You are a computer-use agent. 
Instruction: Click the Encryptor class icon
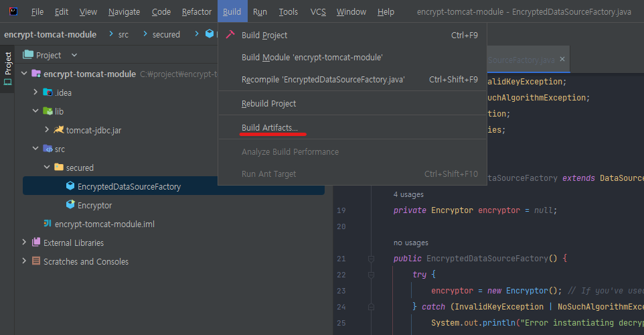[70, 204]
